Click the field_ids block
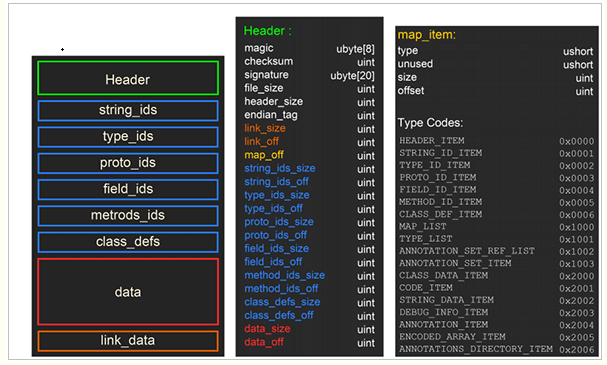 [x=128, y=189]
